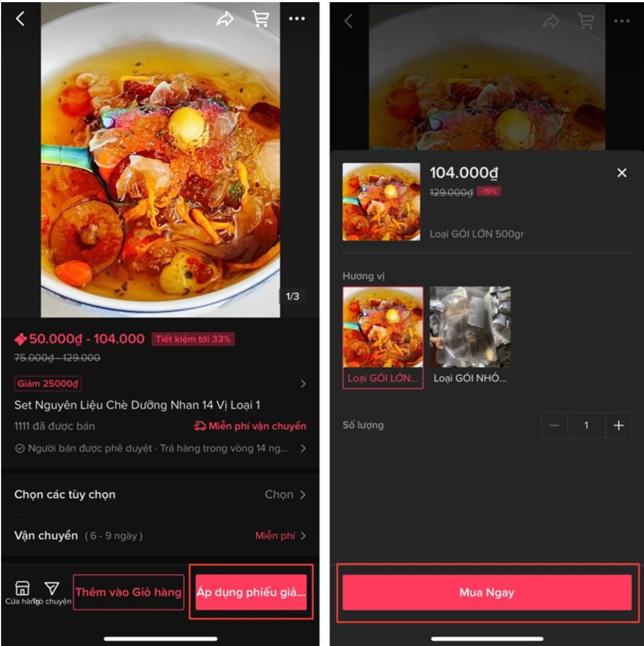
Task: Expand the seller approval and return info
Action: coord(160,448)
